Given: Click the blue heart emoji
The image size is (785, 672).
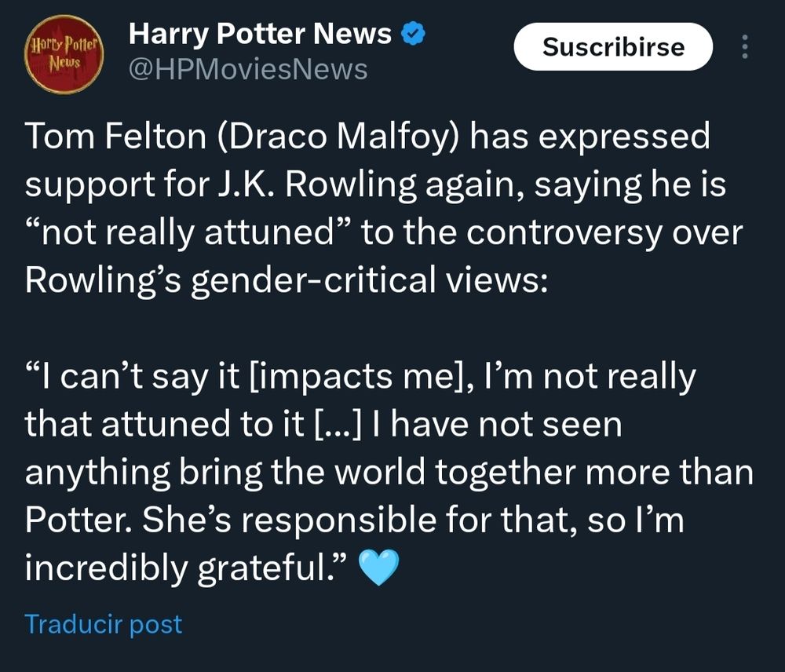Looking at the screenshot, I should point(378,566).
